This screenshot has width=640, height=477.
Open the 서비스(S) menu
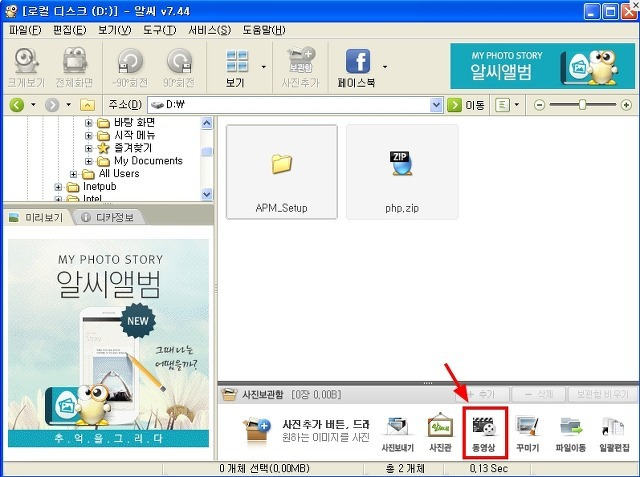click(210, 30)
